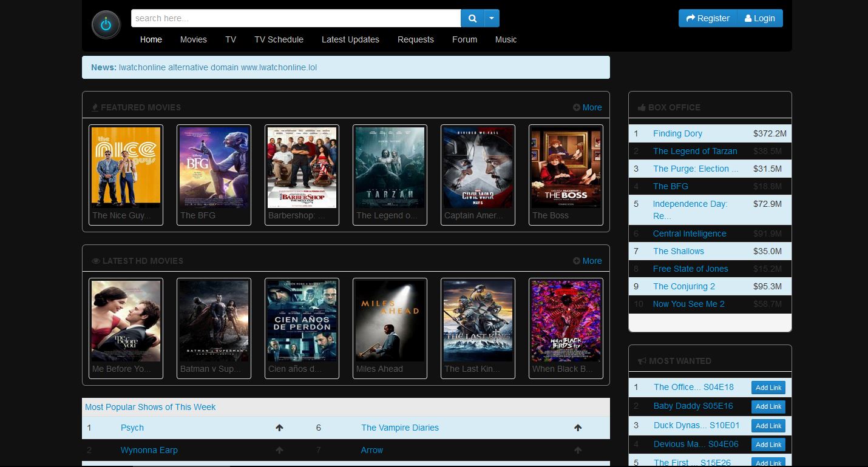The height and width of the screenshot is (467, 868).
Task: Open the Music menu
Action: click(506, 39)
